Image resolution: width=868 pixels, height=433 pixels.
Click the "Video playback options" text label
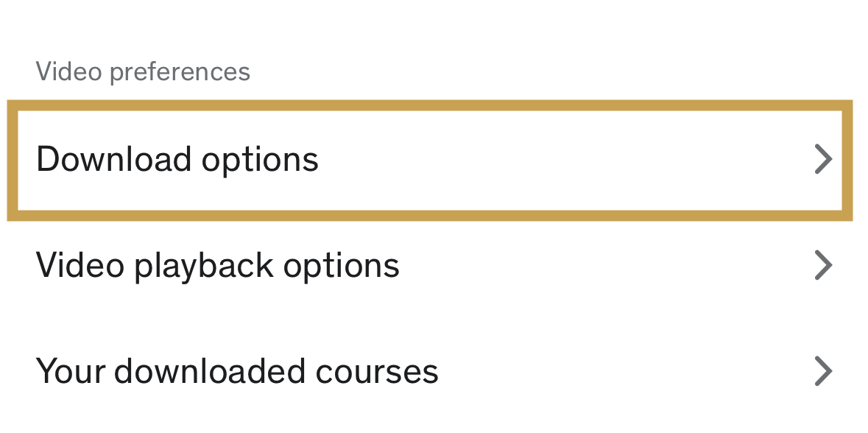[x=217, y=265]
